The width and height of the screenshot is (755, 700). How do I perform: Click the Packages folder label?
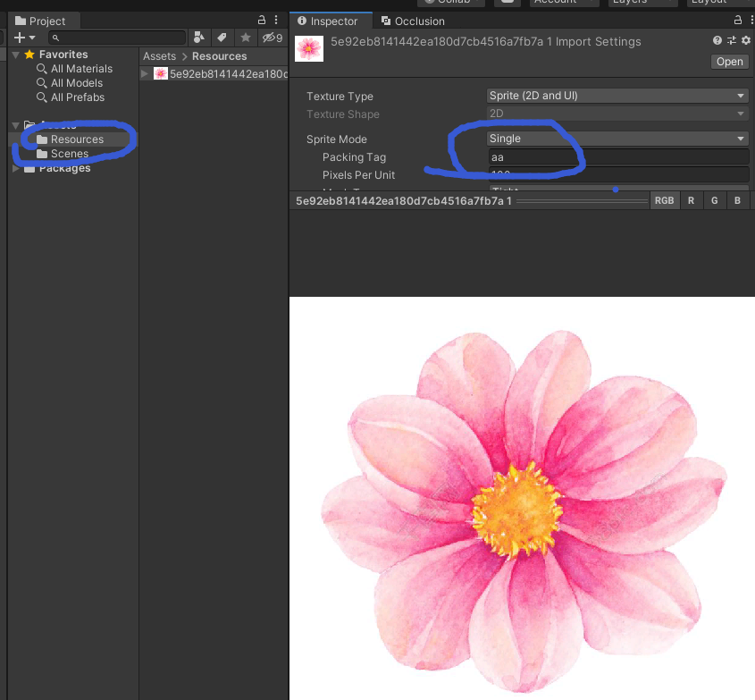65,168
